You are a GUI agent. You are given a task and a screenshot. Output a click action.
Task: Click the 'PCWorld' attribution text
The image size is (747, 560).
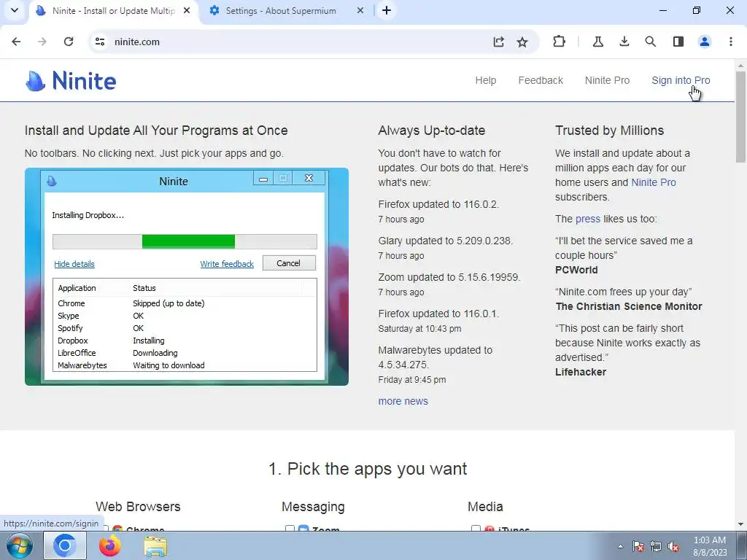(x=576, y=270)
